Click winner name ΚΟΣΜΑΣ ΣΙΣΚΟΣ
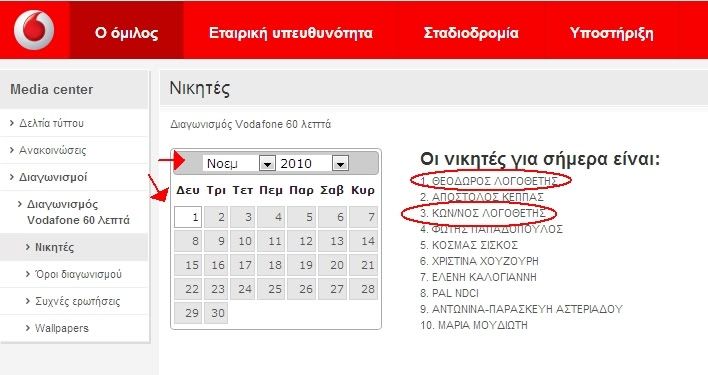The image size is (708, 375). (x=475, y=245)
